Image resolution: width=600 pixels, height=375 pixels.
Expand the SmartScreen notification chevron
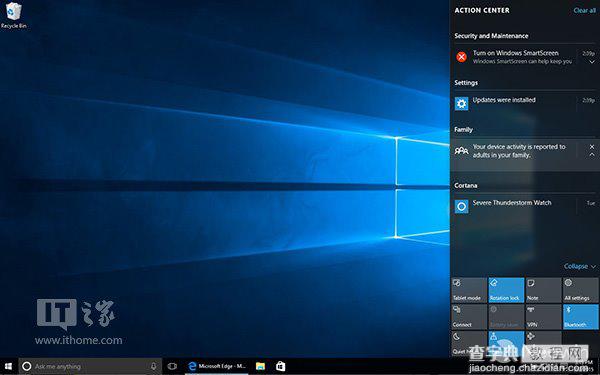pyautogui.click(x=592, y=62)
